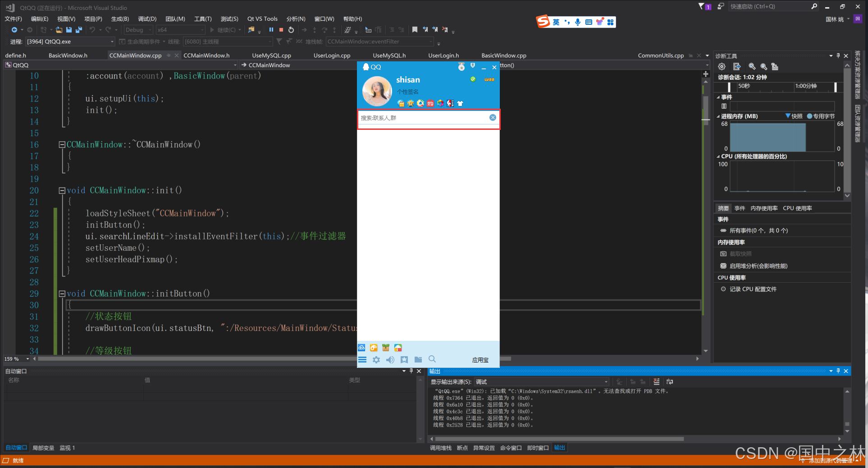Open QQ settings gear at bottom
868x468 pixels.
tap(376, 359)
